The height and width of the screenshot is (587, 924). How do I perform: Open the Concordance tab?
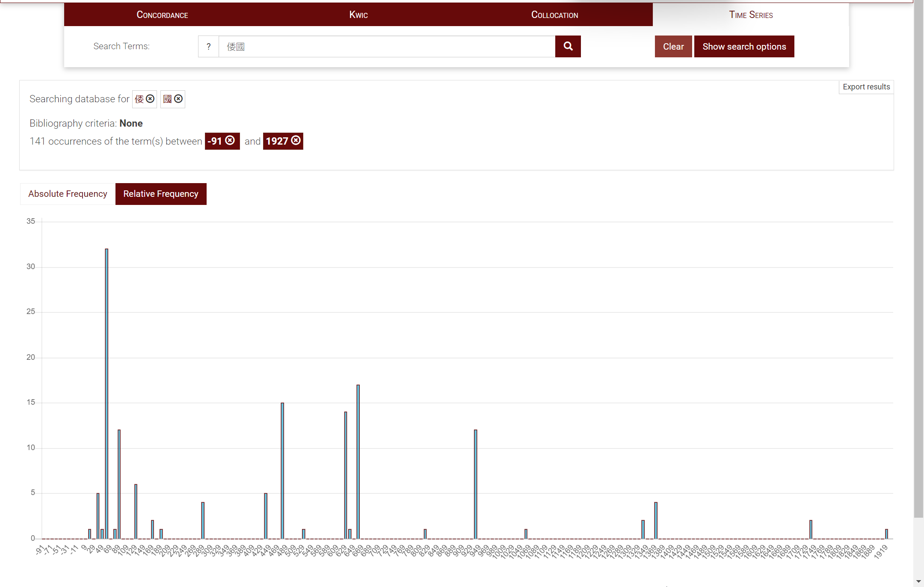click(x=162, y=15)
